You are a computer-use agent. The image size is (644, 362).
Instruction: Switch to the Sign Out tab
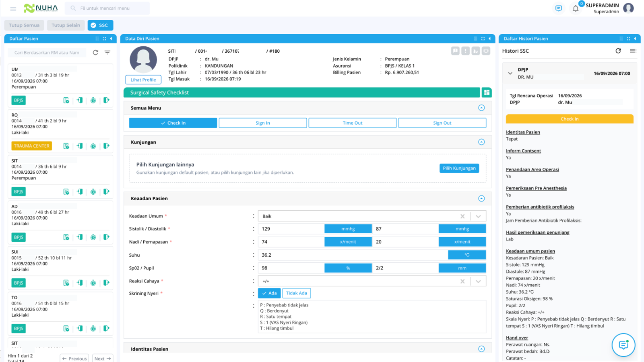click(x=442, y=123)
